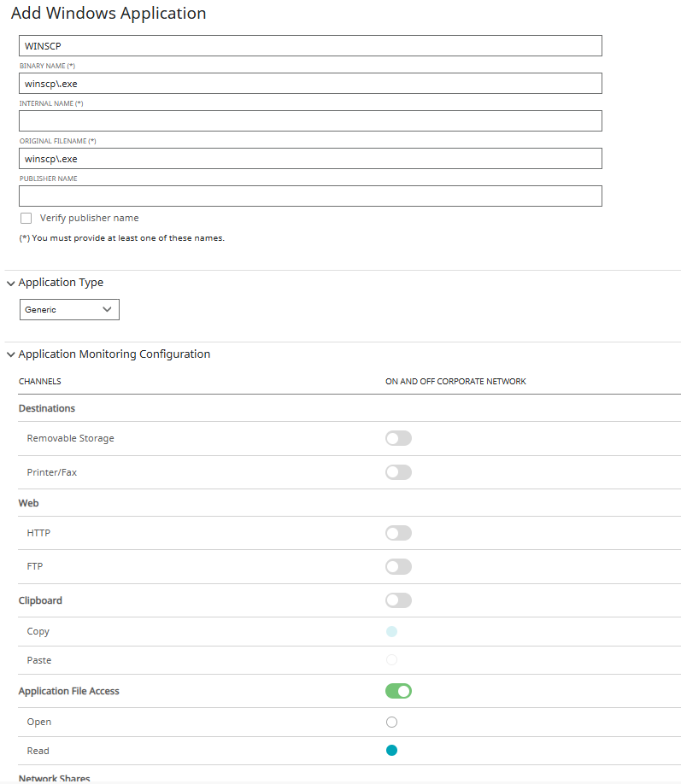Click the Destinations group heading
681x784 pixels.
pyautogui.click(x=46, y=408)
